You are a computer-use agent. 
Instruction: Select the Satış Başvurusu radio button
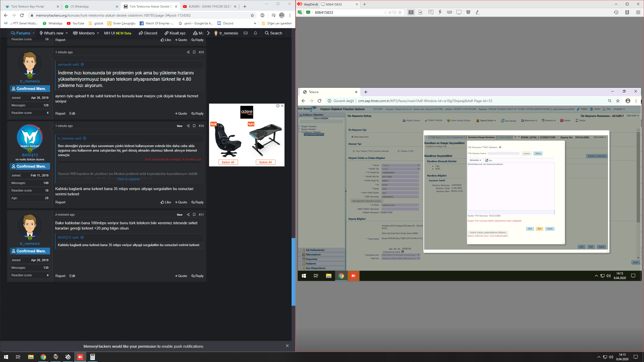click(352, 137)
